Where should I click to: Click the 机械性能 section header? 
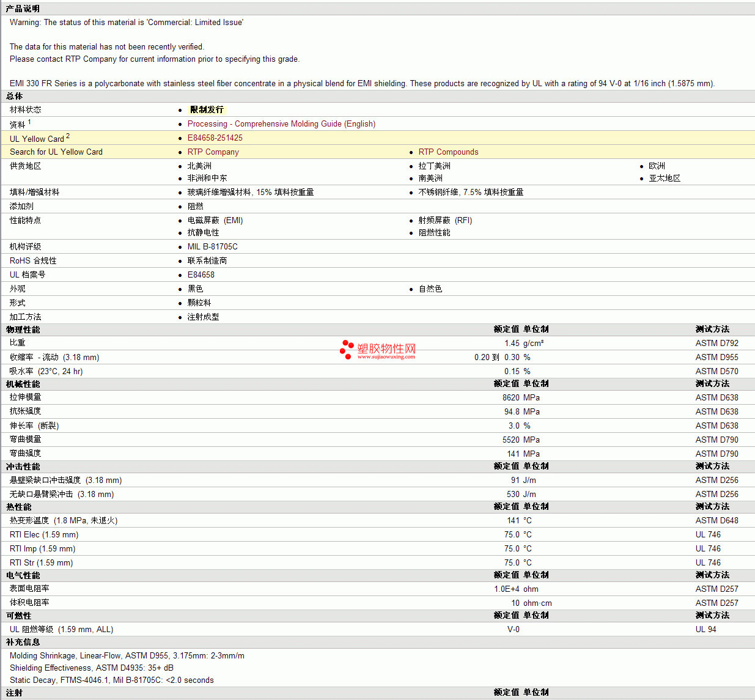coord(23,384)
